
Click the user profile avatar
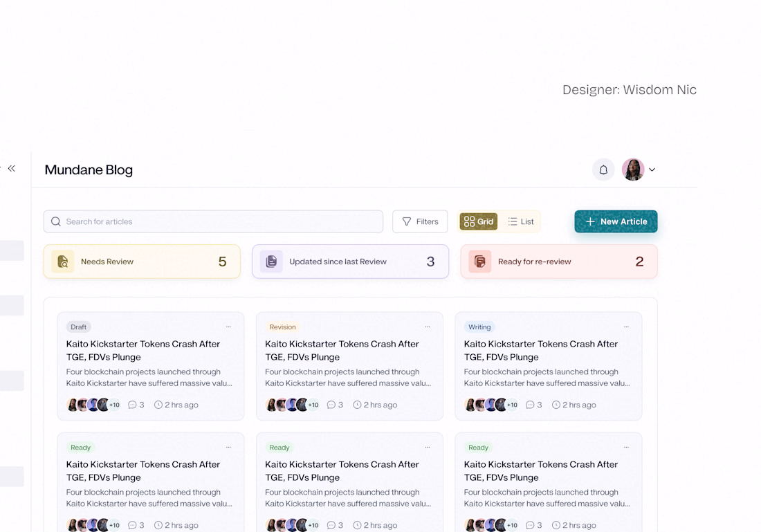(x=633, y=169)
